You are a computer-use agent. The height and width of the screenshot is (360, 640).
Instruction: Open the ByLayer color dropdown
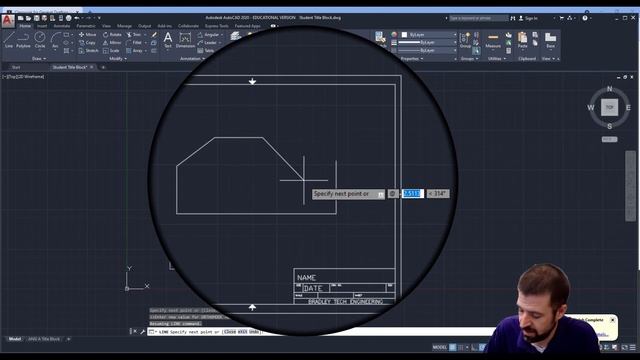tap(429, 35)
